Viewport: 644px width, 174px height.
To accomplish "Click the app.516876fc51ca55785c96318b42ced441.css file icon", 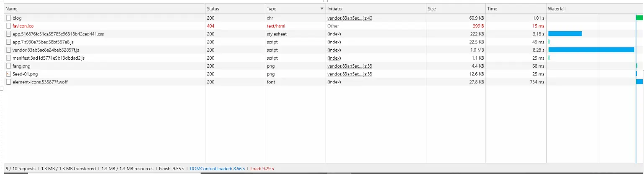I will pyautogui.click(x=8, y=34).
